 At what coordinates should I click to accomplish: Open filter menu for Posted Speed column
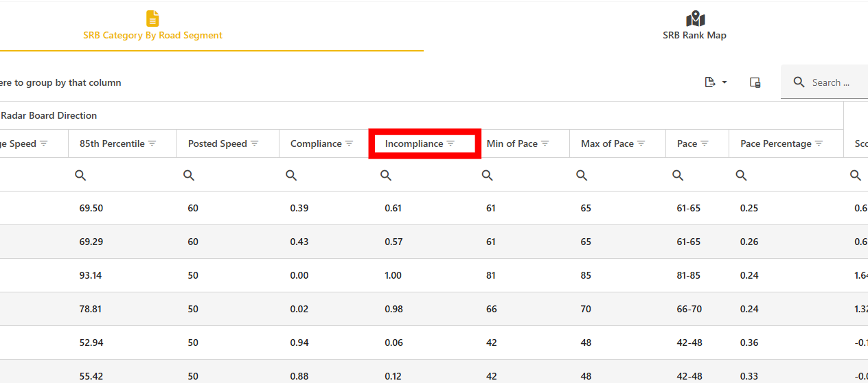point(255,143)
